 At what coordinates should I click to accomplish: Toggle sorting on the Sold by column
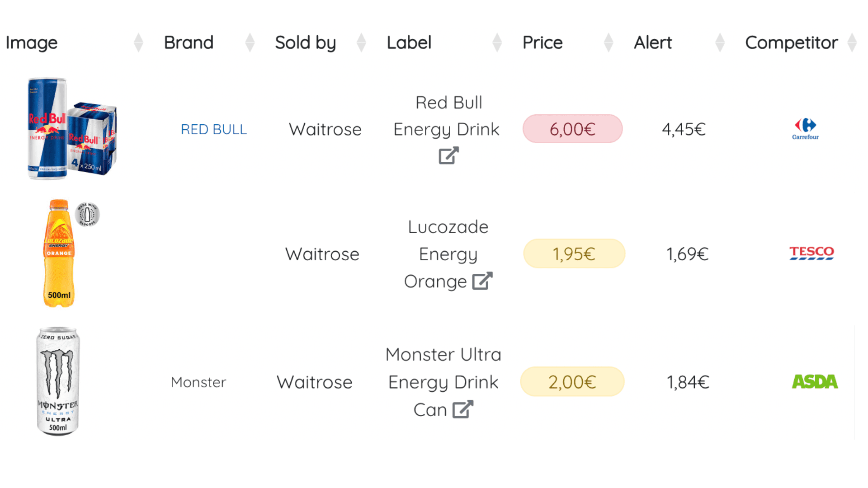point(361,42)
